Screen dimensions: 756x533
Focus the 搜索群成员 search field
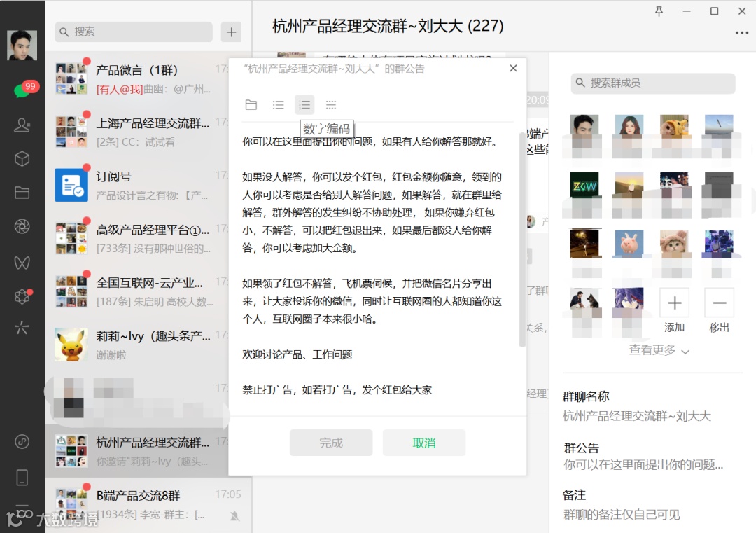click(653, 83)
